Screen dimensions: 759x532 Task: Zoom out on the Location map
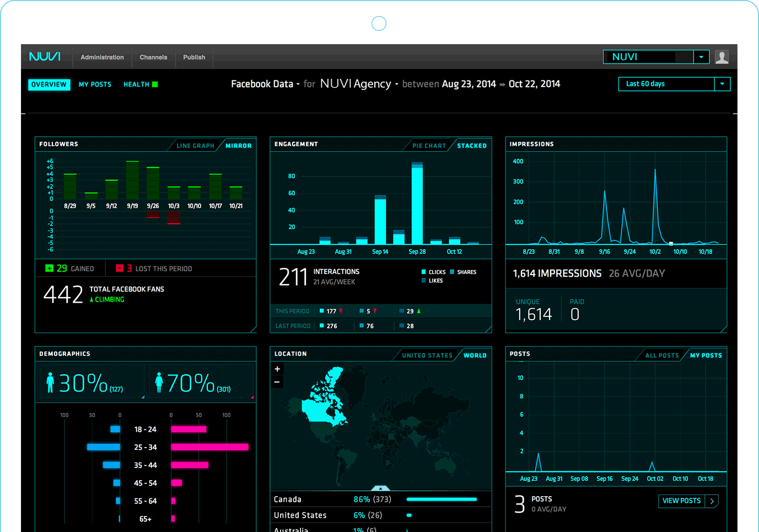277,381
